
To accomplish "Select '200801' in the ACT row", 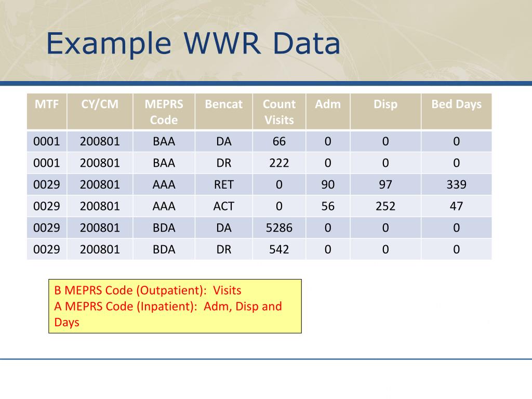I will (x=100, y=206).
